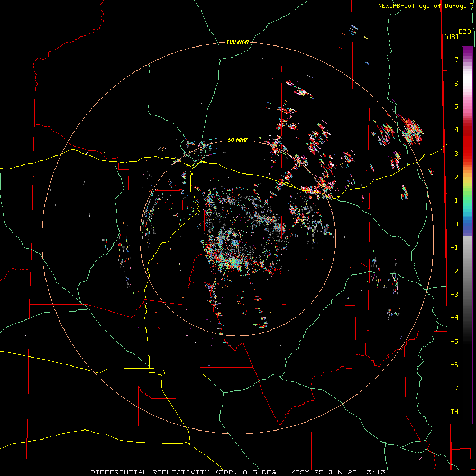Click the -4 value on the scale
This screenshot has width=476, height=476.
pos(454,318)
